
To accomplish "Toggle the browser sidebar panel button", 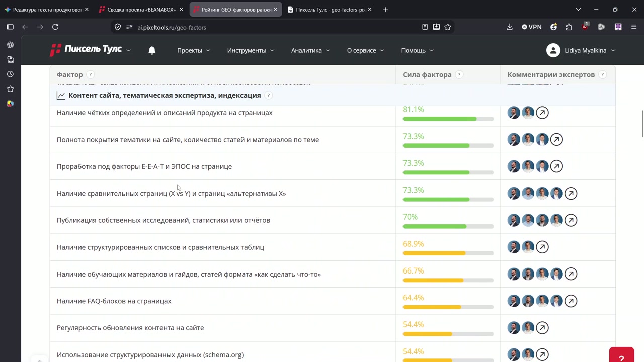I will click(10, 27).
